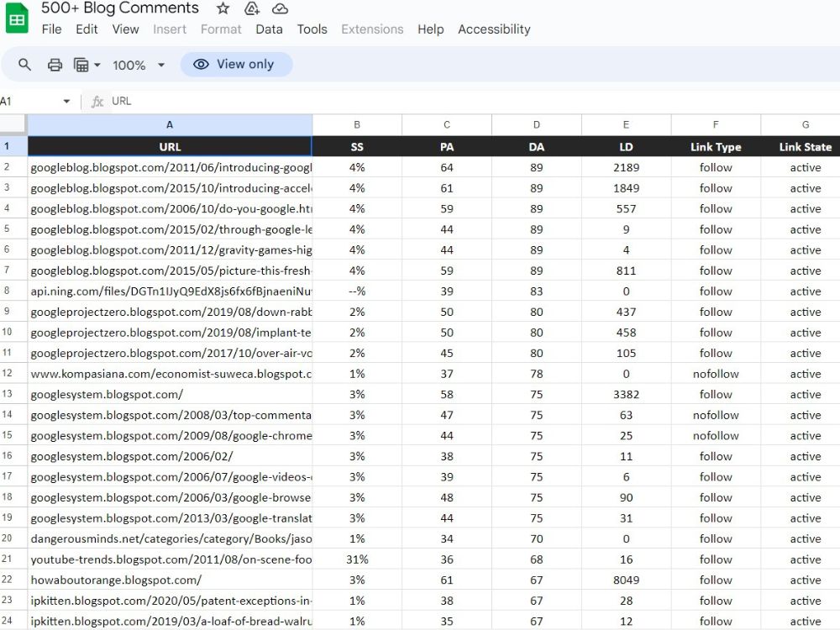
Task: Select the googlesystem.blogspot.com/ cell in row 13
Action: coord(170,394)
